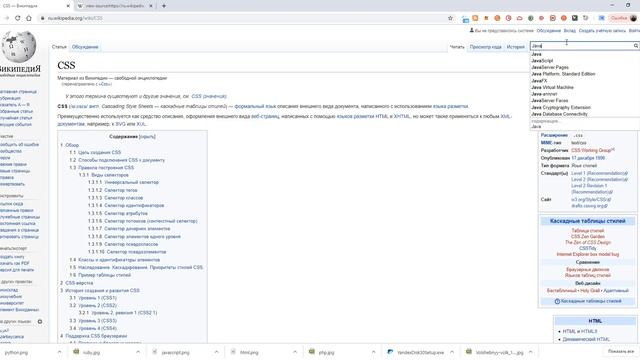Open 'Создать учётную запись' link
The height and width of the screenshot is (360, 640).
tap(602, 31)
